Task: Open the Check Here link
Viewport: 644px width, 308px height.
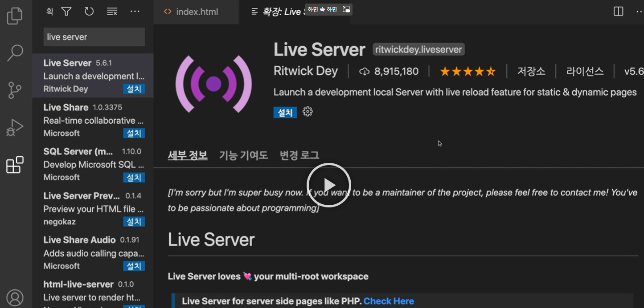Action: coord(389,301)
